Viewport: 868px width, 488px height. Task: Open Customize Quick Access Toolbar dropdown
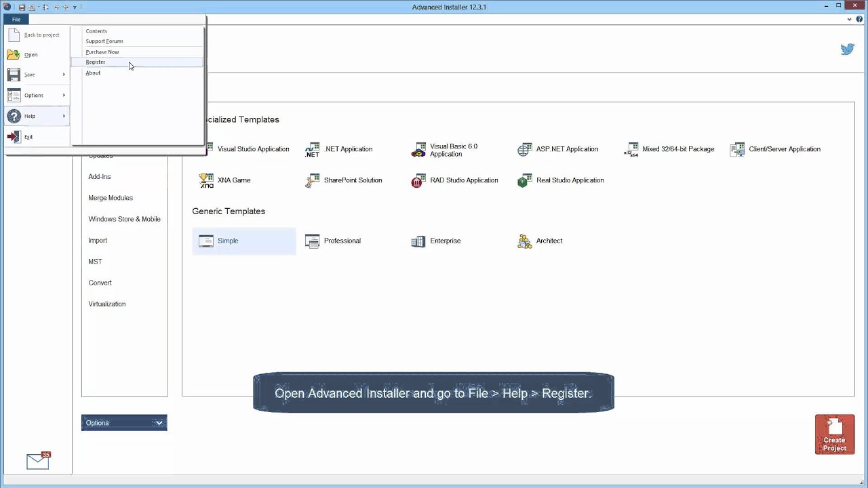tap(75, 7)
